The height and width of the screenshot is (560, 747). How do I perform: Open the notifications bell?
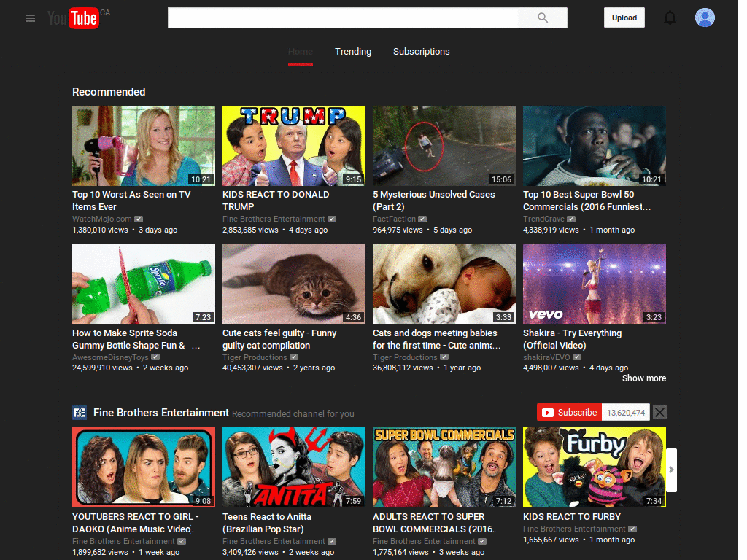670,17
